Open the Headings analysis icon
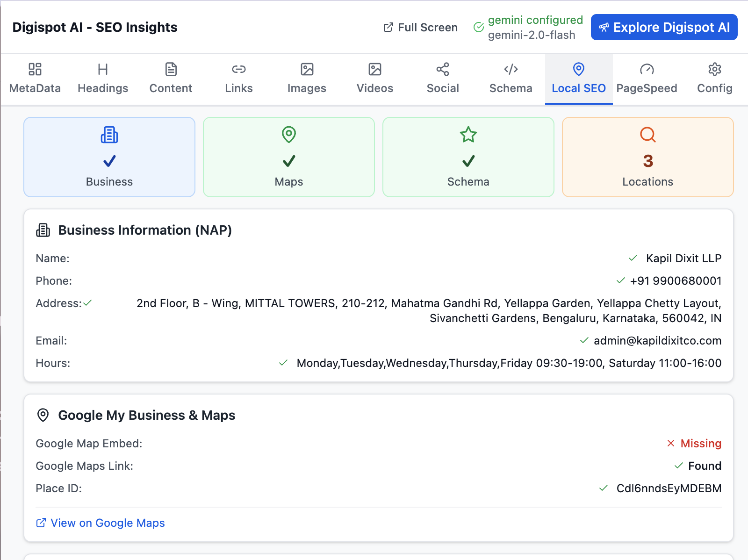The width and height of the screenshot is (748, 560). coord(103,70)
